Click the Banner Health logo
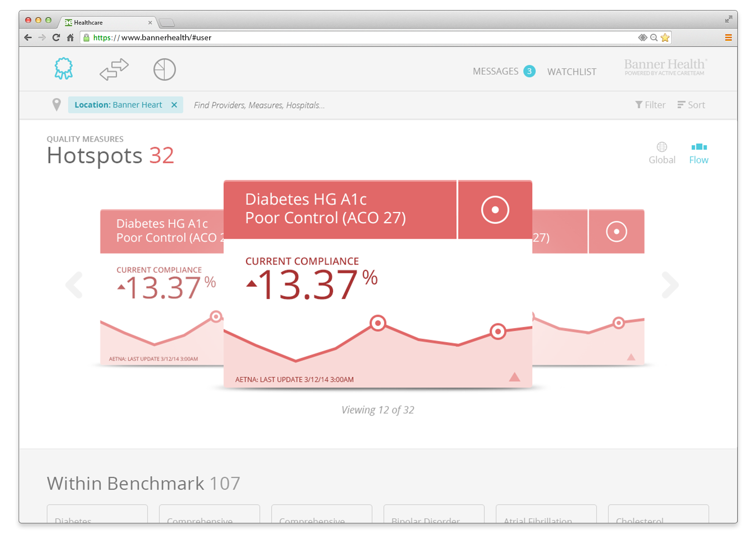The width and height of the screenshot is (756, 539). [665, 67]
